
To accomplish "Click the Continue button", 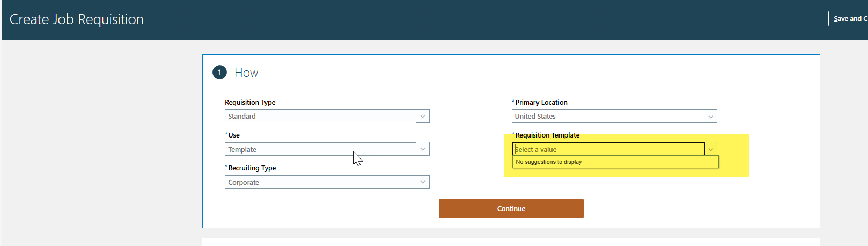I will 511,208.
